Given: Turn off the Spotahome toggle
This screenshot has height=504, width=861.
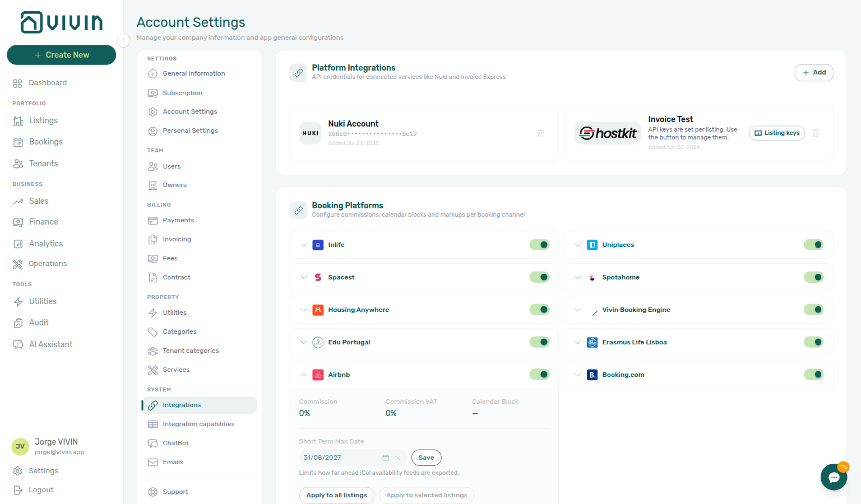Looking at the screenshot, I should point(813,277).
